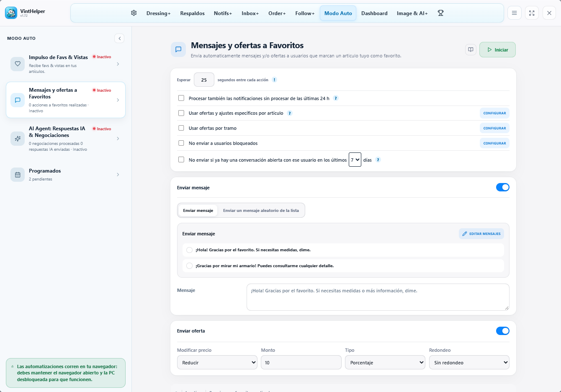Click the Iniciar button
The image size is (561, 392).
pos(497,49)
